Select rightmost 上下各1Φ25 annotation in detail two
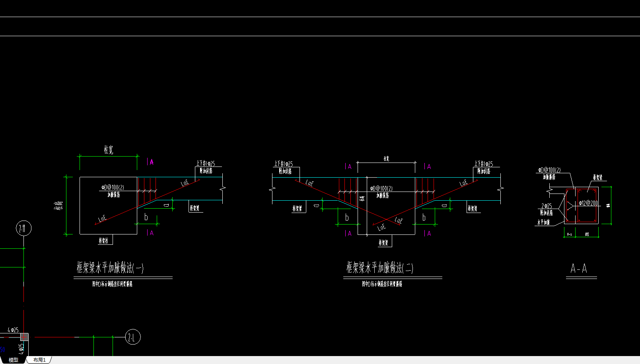Screen dimensions: 640x364 coord(484,164)
